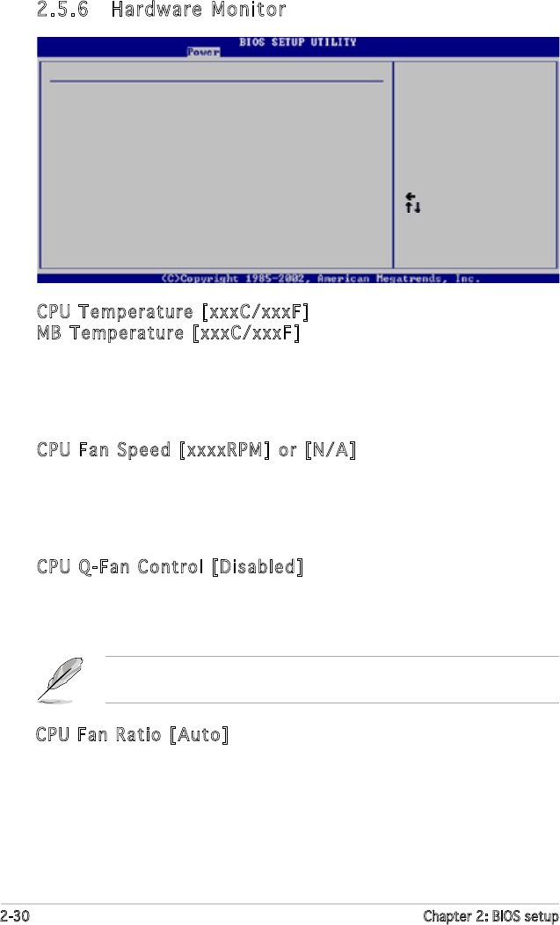The height and width of the screenshot is (925, 560).
Task: Open the [Auto] fan ratio option
Action: point(199,733)
